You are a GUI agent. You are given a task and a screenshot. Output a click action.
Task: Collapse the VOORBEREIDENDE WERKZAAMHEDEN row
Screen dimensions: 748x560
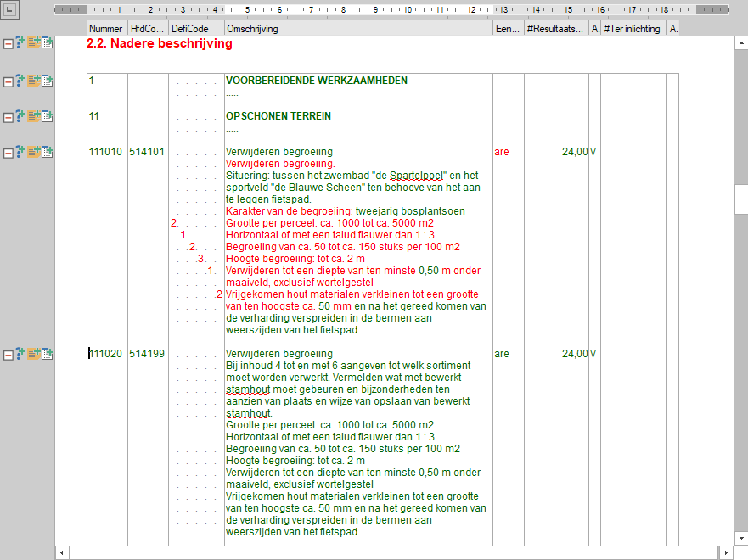pos(8,82)
